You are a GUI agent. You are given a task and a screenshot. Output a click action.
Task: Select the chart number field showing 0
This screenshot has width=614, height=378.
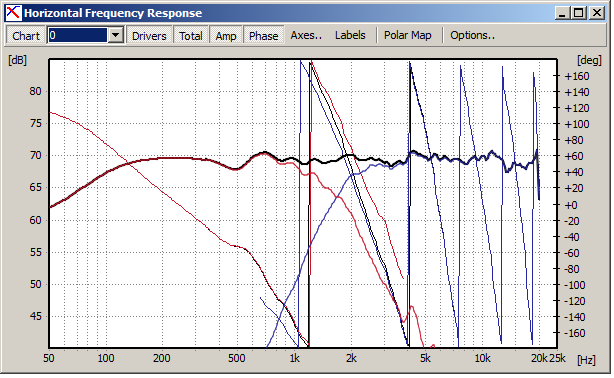point(78,36)
